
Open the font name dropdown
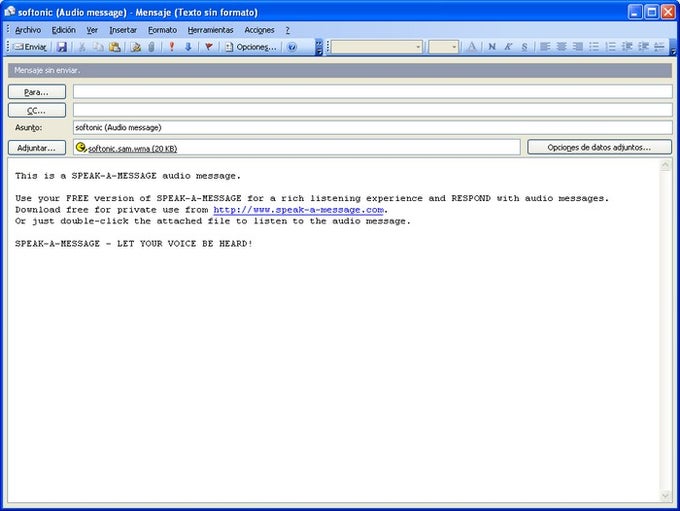tap(418, 47)
